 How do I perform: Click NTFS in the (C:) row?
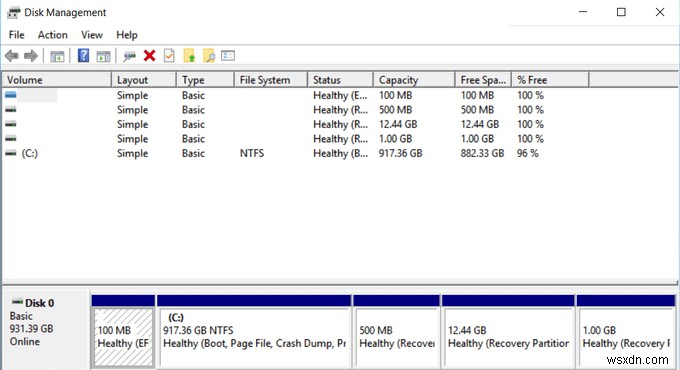[x=252, y=153]
